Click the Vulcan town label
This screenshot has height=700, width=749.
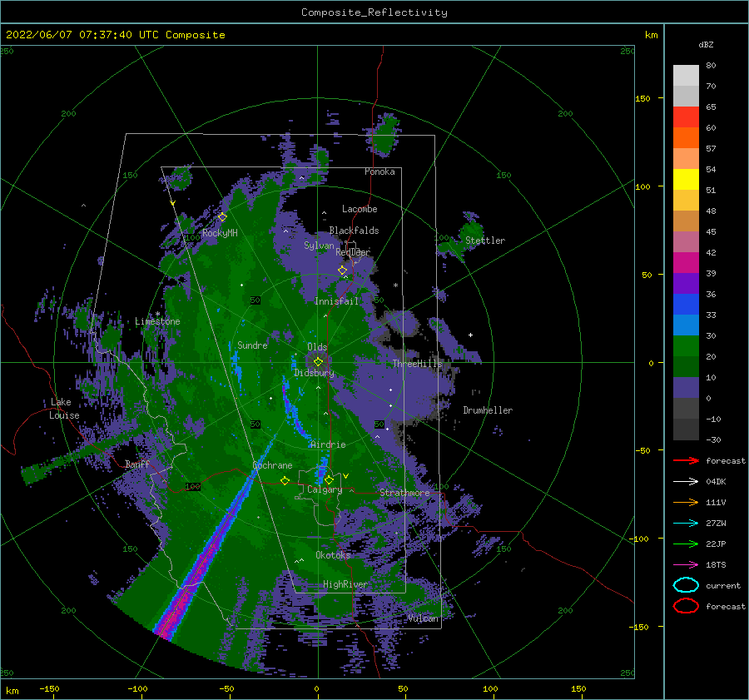(424, 618)
